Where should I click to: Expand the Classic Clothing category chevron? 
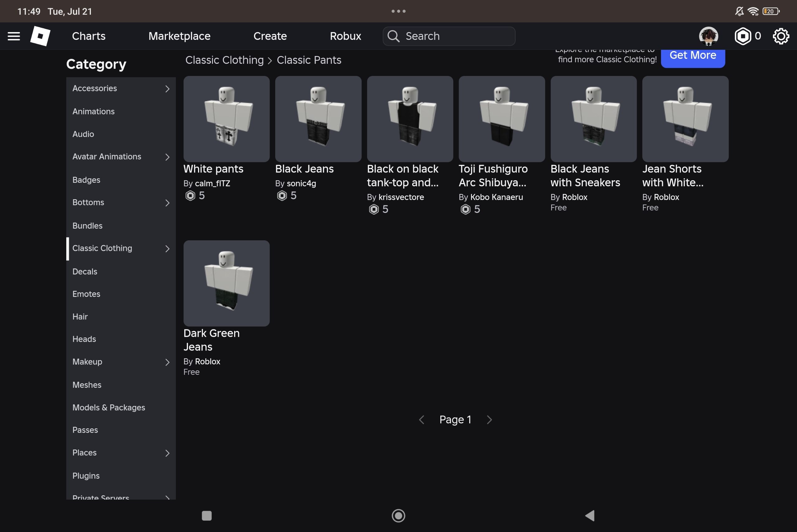pyautogui.click(x=167, y=248)
